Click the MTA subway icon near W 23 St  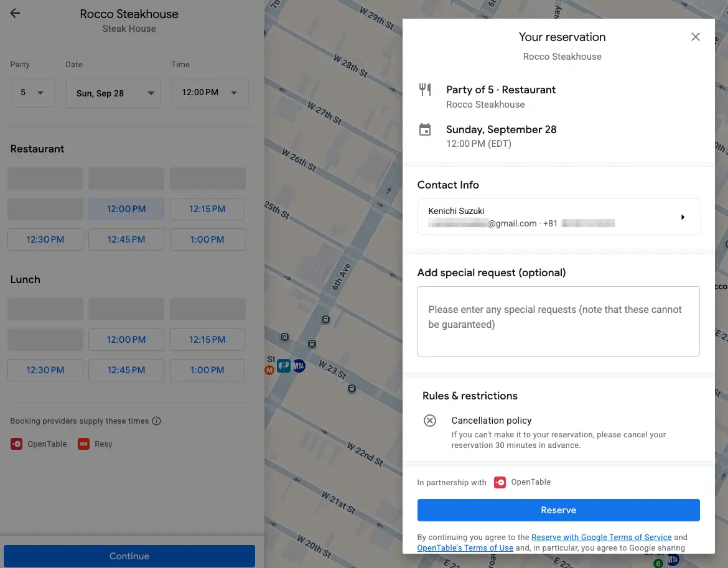(299, 366)
